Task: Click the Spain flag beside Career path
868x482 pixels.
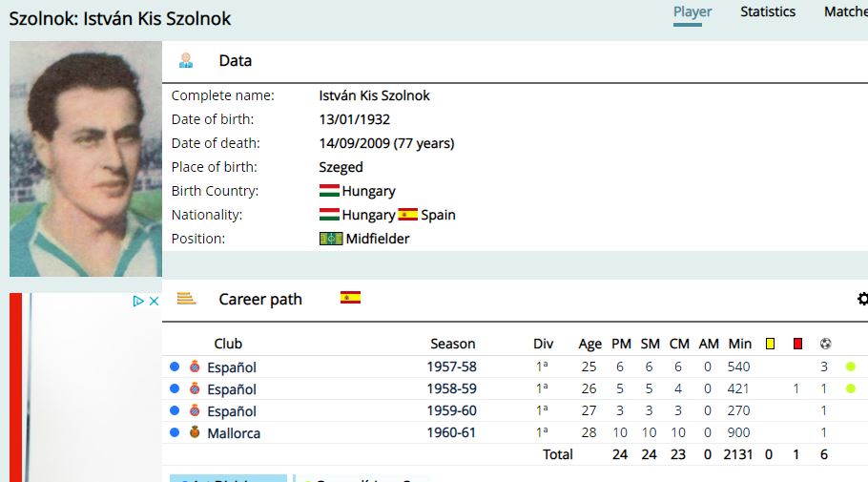Action: tap(350, 298)
